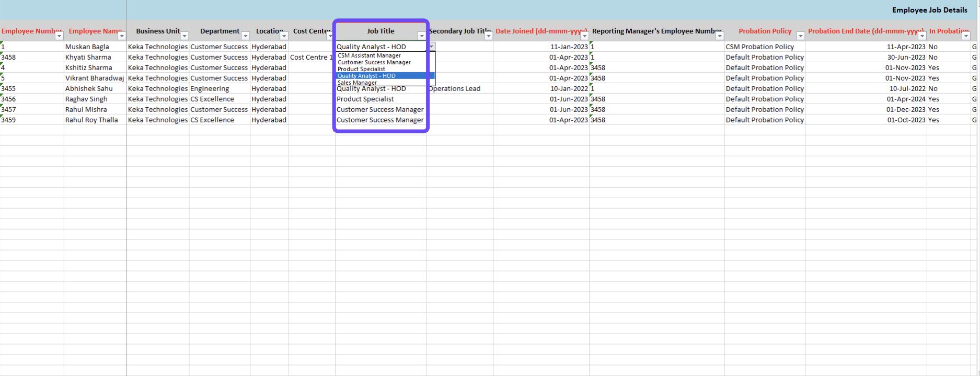Open the Probation Policy filter arrow
980x376 pixels.
click(800, 36)
